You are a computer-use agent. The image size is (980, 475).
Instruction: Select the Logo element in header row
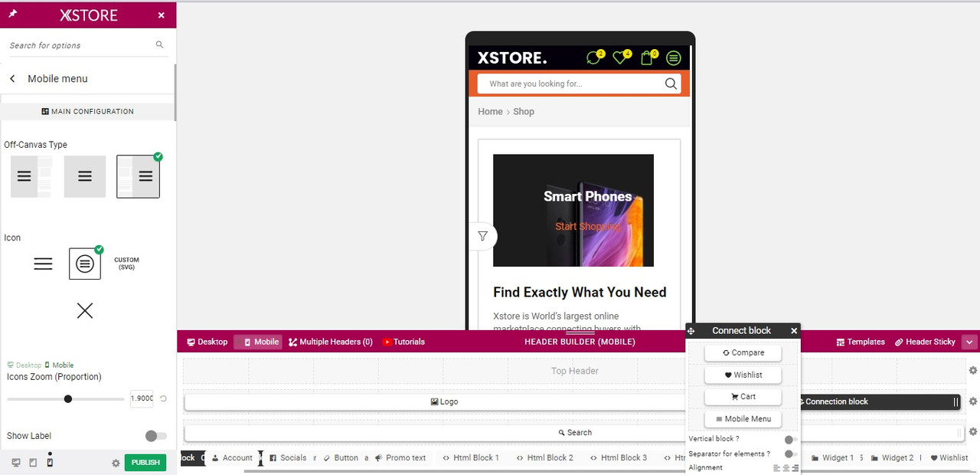coord(435,401)
